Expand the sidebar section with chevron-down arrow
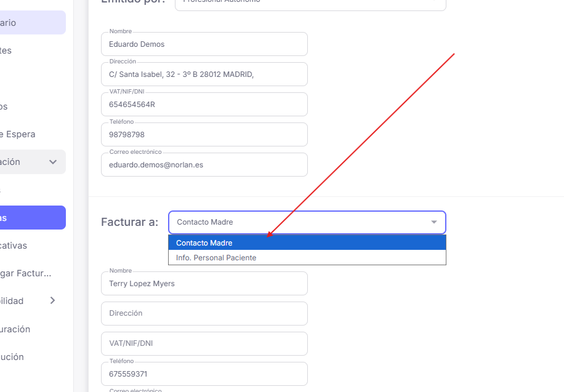 pos(53,162)
